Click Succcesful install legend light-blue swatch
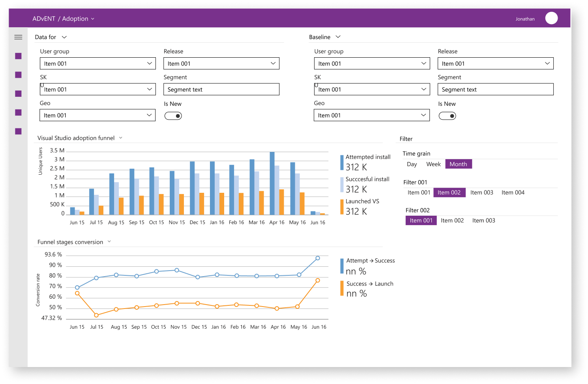Image resolution: width=588 pixels, height=384 pixels. pos(342,184)
